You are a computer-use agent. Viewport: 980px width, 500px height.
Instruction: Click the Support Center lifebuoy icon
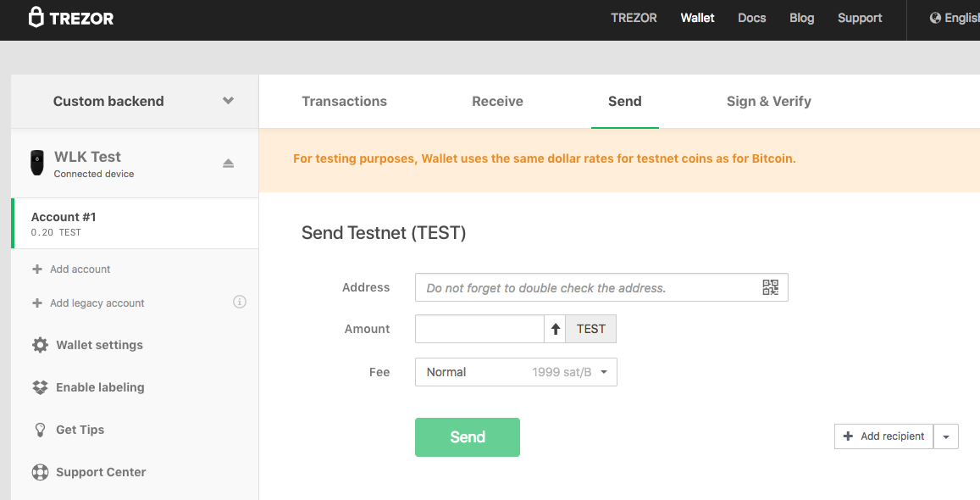tap(40, 472)
